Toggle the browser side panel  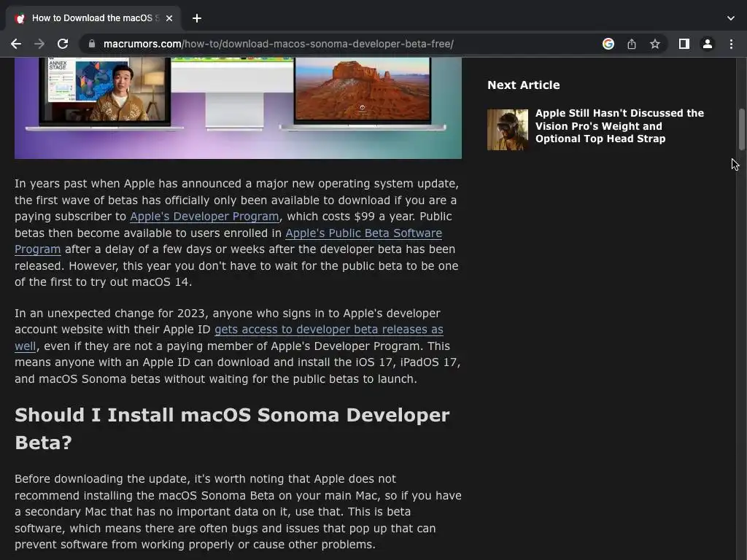[x=684, y=44]
